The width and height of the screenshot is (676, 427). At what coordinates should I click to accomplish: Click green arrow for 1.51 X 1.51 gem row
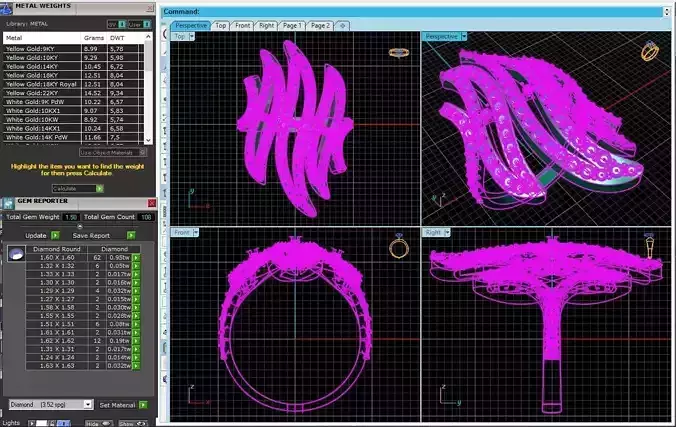coord(136,324)
